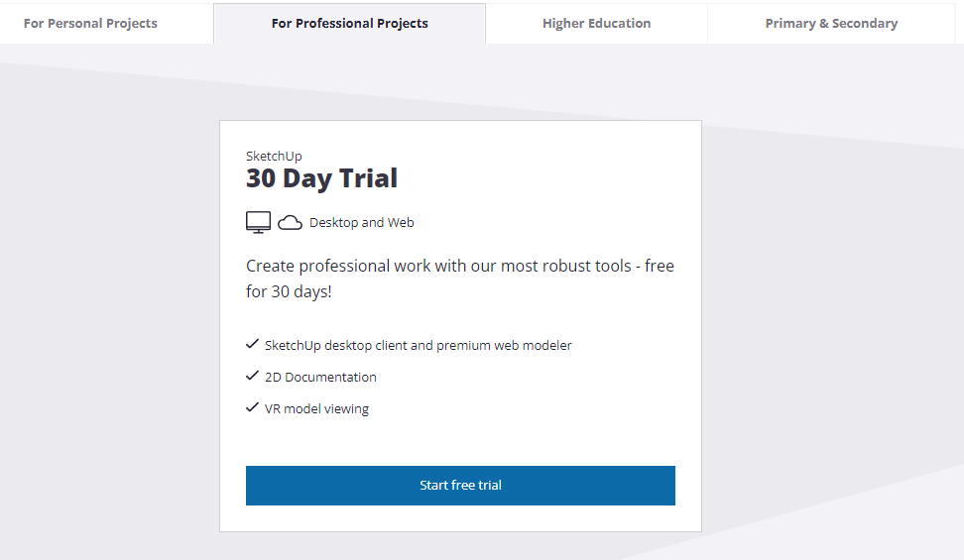
Task: Click checkmark beside 2D Documentation
Action: 252,377
